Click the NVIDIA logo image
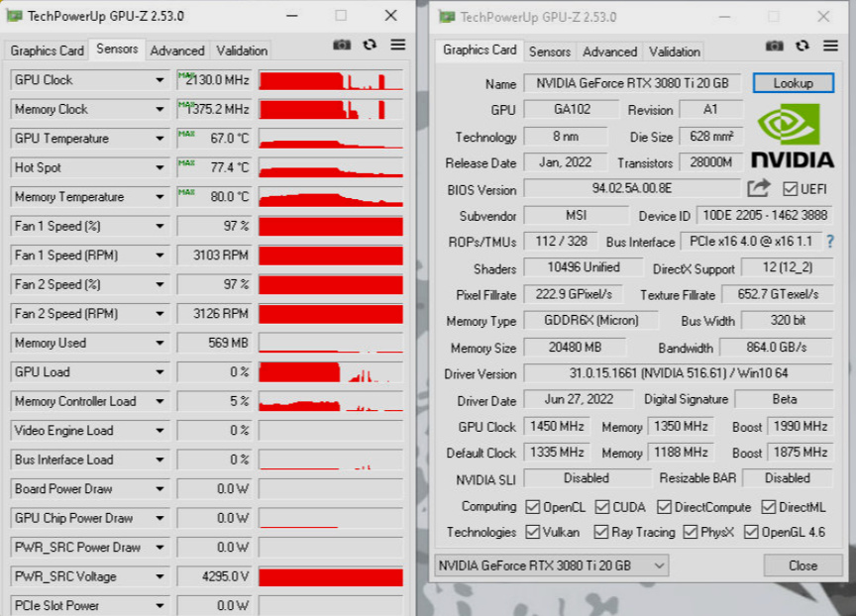856x616 pixels. click(793, 136)
